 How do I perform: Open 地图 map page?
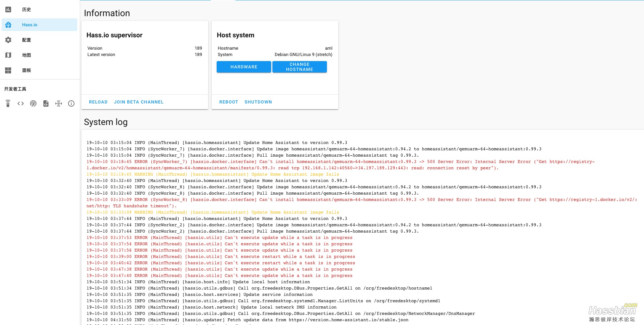pyautogui.click(x=39, y=55)
